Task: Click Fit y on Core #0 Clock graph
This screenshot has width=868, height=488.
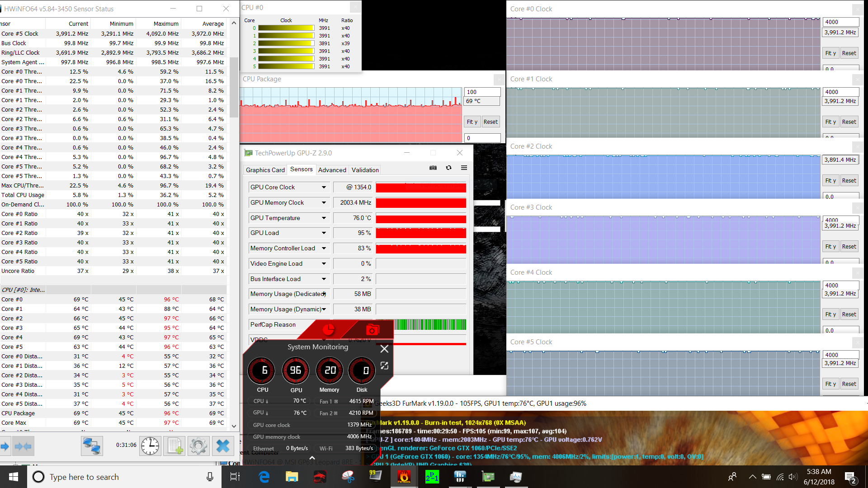Action: coord(830,53)
